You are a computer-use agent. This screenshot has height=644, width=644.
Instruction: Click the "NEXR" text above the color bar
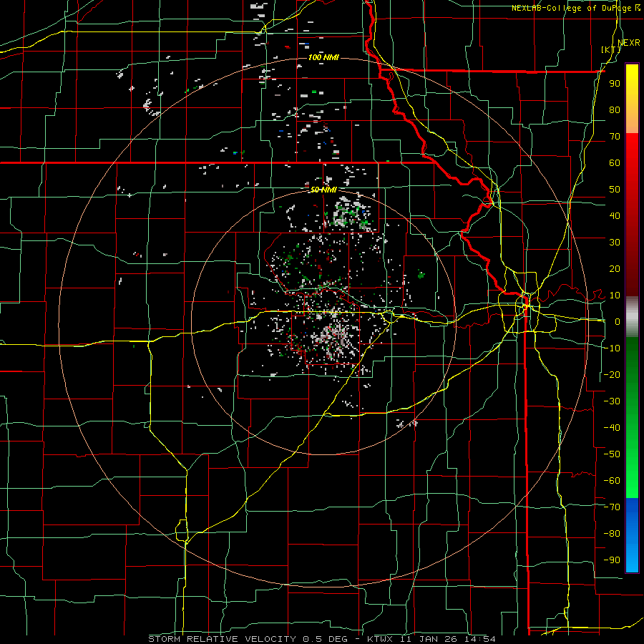tap(629, 43)
